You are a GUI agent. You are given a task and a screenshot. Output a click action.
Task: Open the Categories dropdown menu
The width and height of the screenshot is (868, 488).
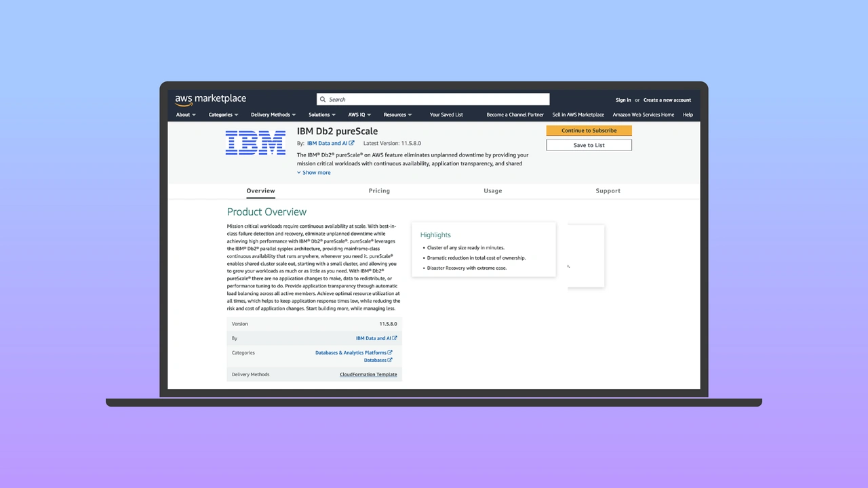click(223, 115)
